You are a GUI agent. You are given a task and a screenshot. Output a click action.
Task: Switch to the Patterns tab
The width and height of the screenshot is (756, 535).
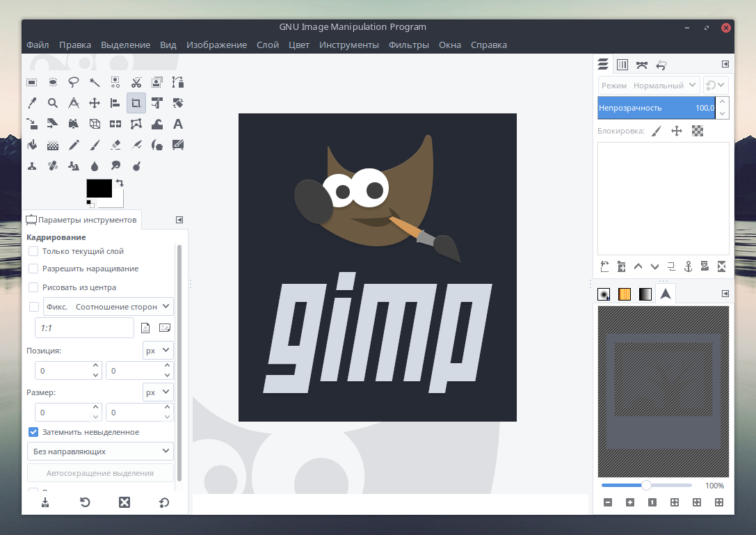pyautogui.click(x=625, y=294)
